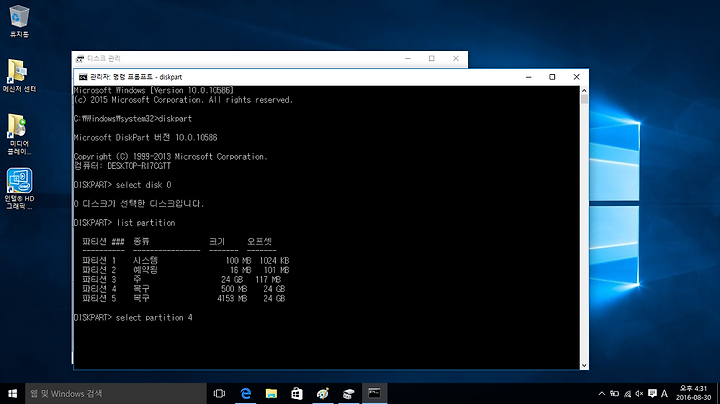
Task: Click the console scrollbar down arrow
Action: click(584, 365)
